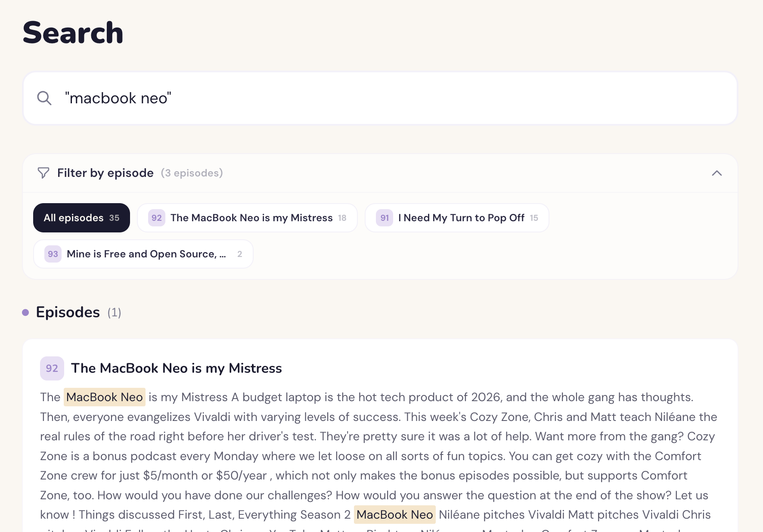Click first highlighted MacBook Neo match in description
This screenshot has height=532, width=763.
click(x=105, y=397)
